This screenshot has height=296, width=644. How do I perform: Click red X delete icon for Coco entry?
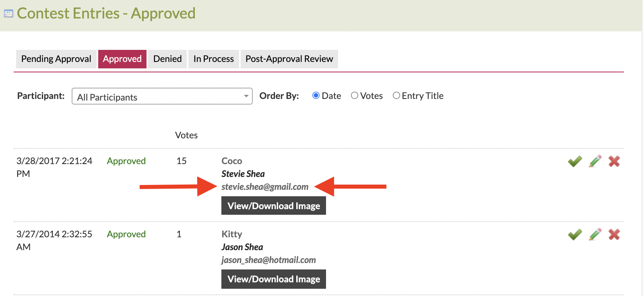(x=614, y=161)
